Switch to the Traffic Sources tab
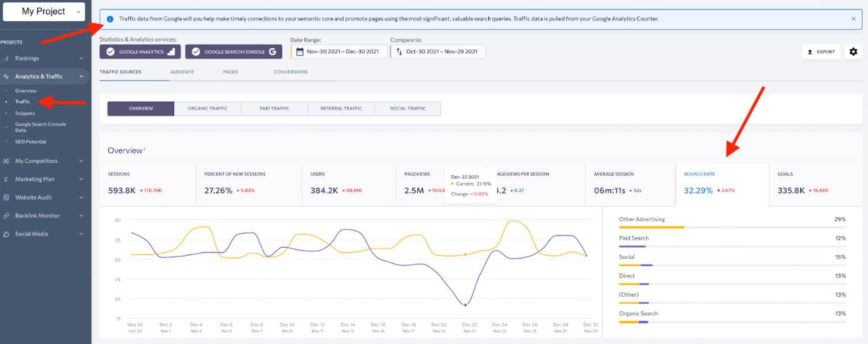The width and height of the screenshot is (868, 344). (121, 72)
